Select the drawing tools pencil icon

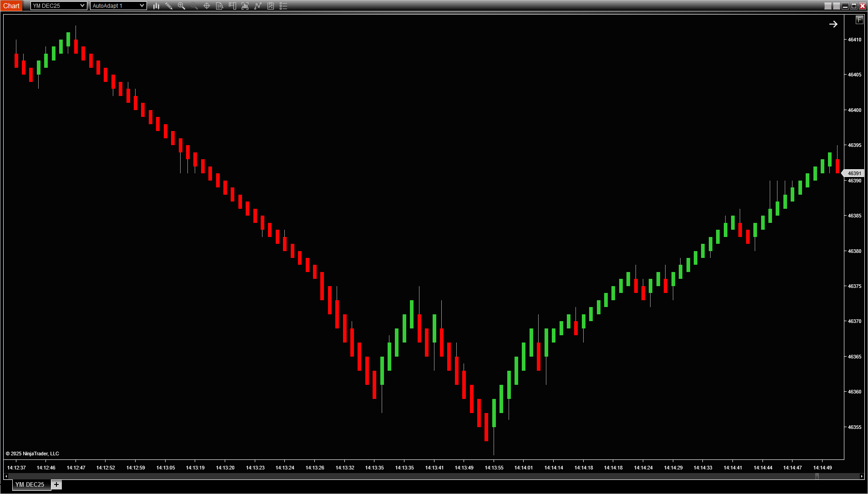click(x=169, y=6)
